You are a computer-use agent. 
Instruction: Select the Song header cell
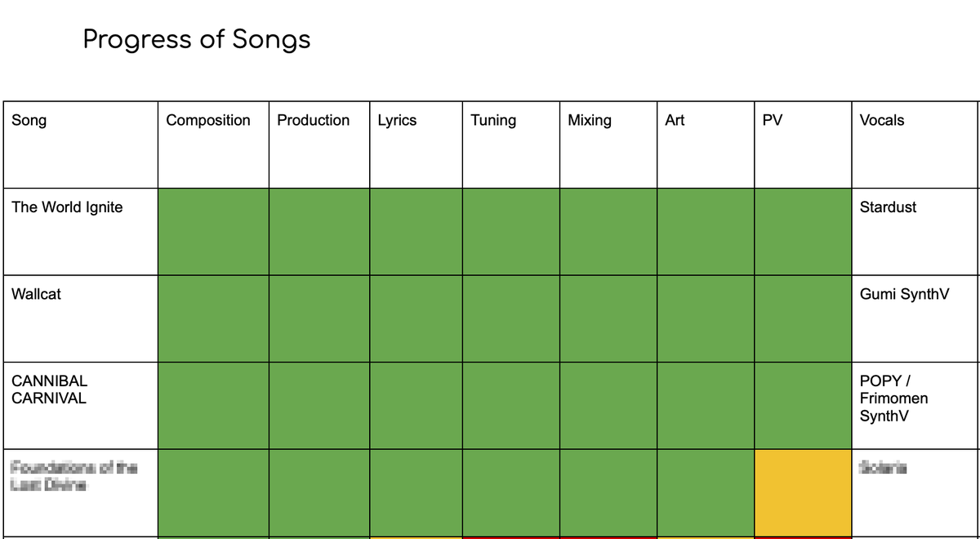point(81,145)
